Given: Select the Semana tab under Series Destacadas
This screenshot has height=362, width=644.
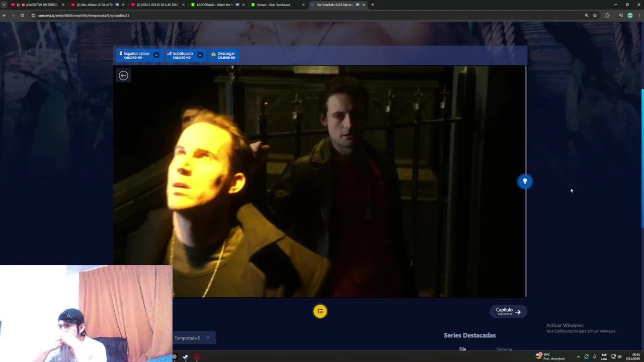Looking at the screenshot, I should coord(504,349).
